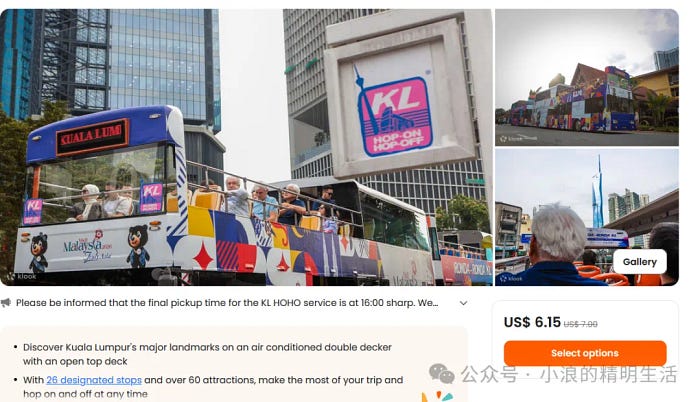
Task: Click the Malaysia logo on bus side
Action: tap(87, 247)
